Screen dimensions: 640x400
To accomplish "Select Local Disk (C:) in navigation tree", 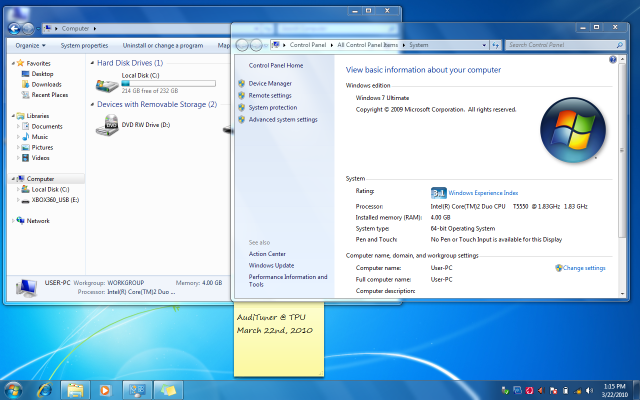I will [x=50, y=189].
